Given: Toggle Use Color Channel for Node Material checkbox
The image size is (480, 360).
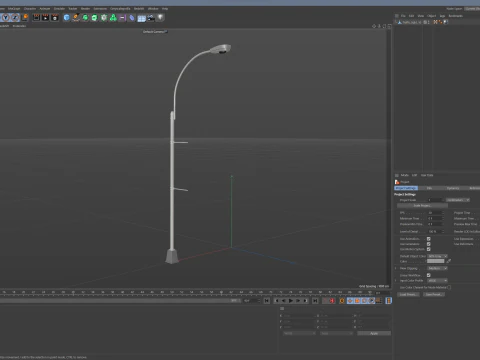Looking at the screenshot, I should coord(449,287).
